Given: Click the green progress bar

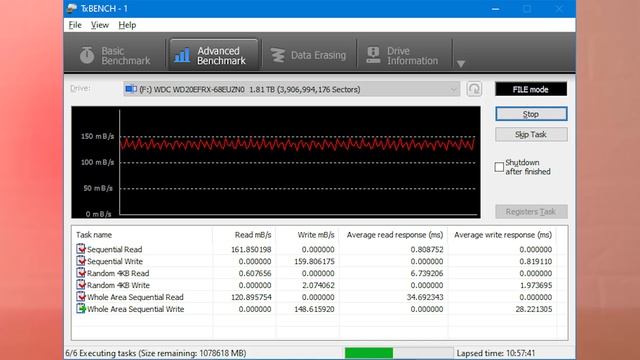Looking at the screenshot, I should 369,353.
